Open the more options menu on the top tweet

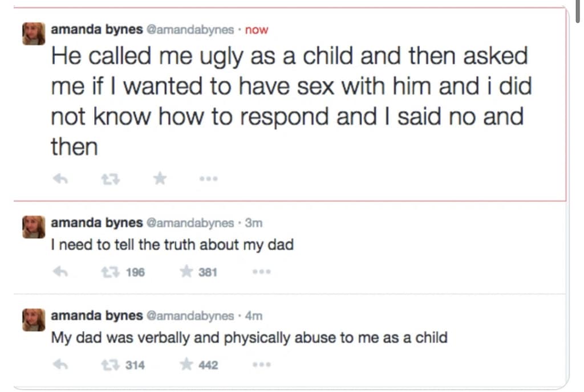pos(208,178)
